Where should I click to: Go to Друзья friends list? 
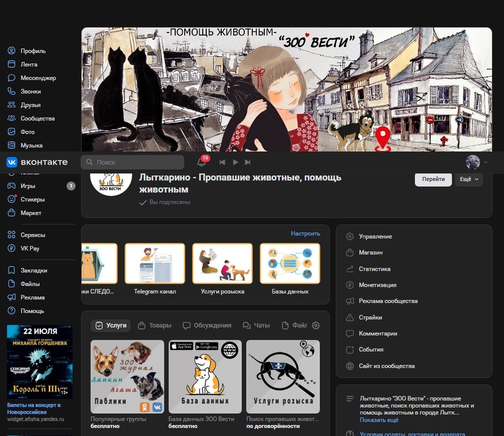tap(24, 104)
